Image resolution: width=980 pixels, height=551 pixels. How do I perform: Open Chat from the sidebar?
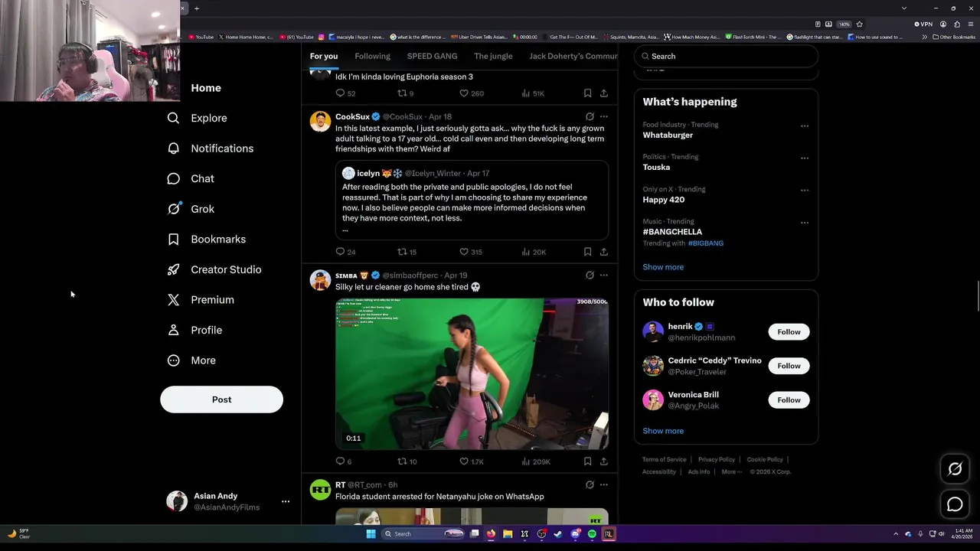(x=191, y=178)
